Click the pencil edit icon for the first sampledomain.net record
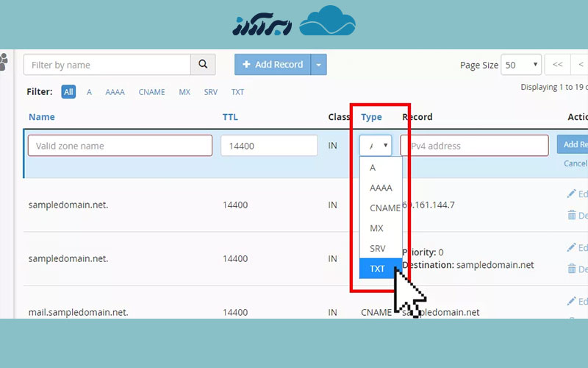Image resolution: width=588 pixels, height=368 pixels. (x=572, y=194)
